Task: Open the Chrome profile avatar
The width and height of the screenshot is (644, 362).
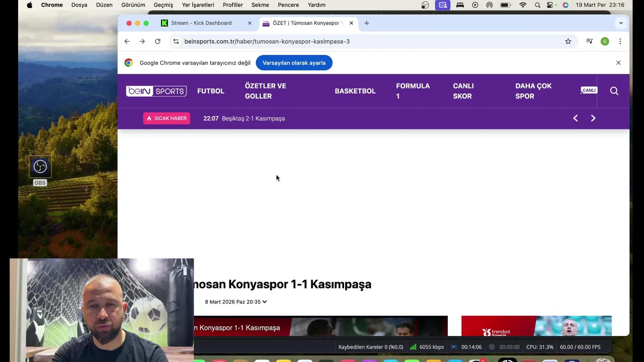Action: (605, 41)
